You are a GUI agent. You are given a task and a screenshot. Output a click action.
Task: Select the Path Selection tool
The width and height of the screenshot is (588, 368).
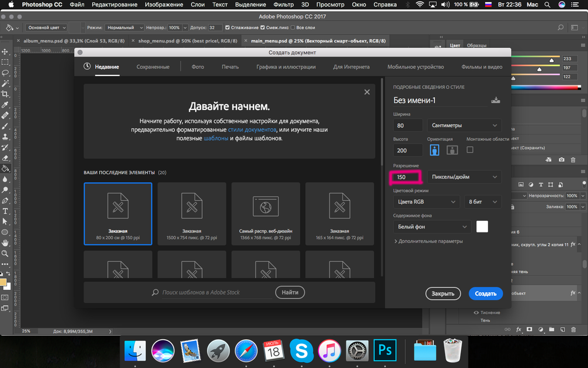click(5, 221)
